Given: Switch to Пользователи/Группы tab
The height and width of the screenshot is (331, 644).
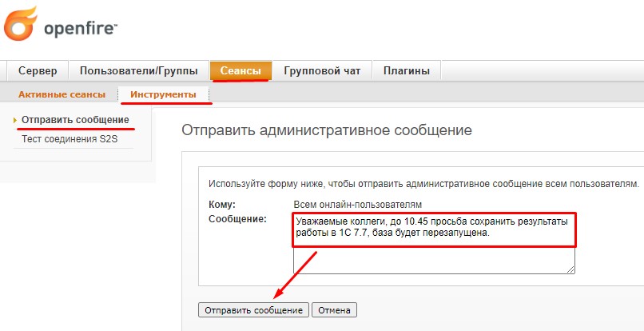Looking at the screenshot, I should click(x=139, y=71).
